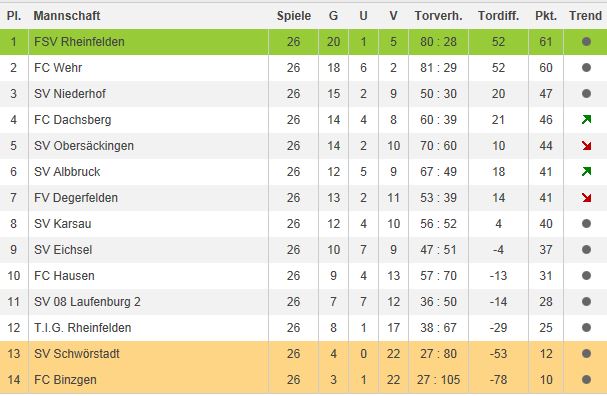Click the Trend column header
The width and height of the screenshot is (607, 396).
(585, 16)
